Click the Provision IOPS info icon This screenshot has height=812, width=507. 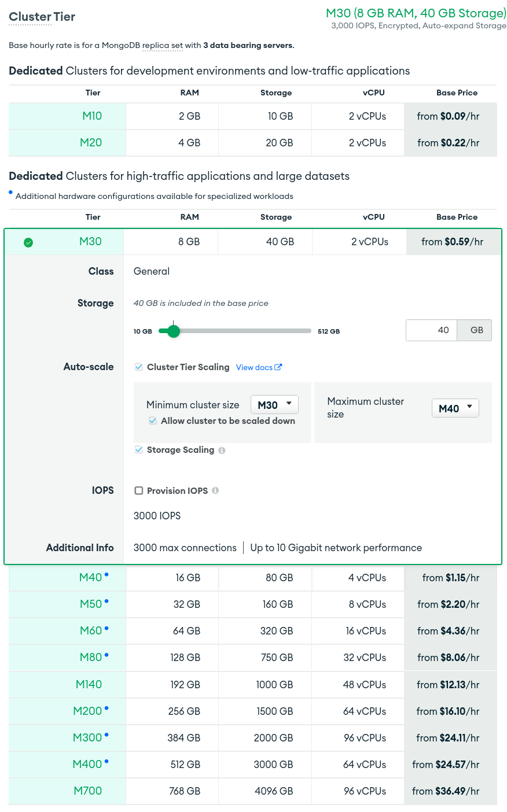click(215, 490)
